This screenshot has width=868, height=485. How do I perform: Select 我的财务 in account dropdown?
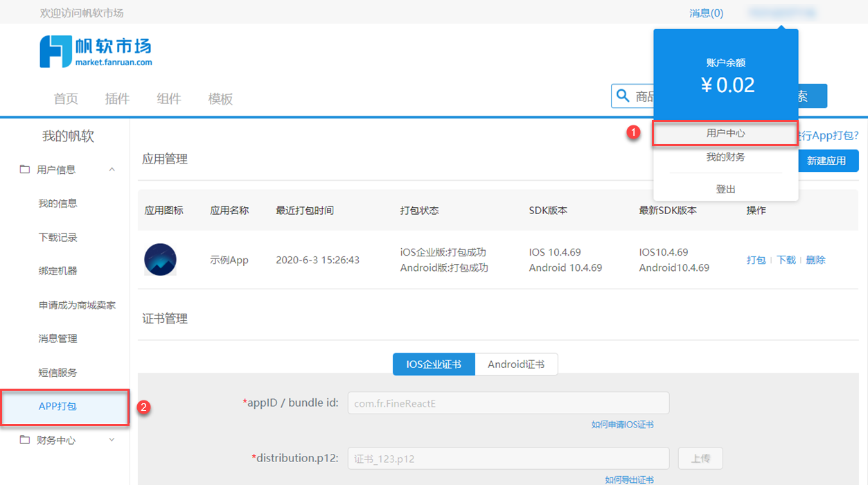point(725,157)
